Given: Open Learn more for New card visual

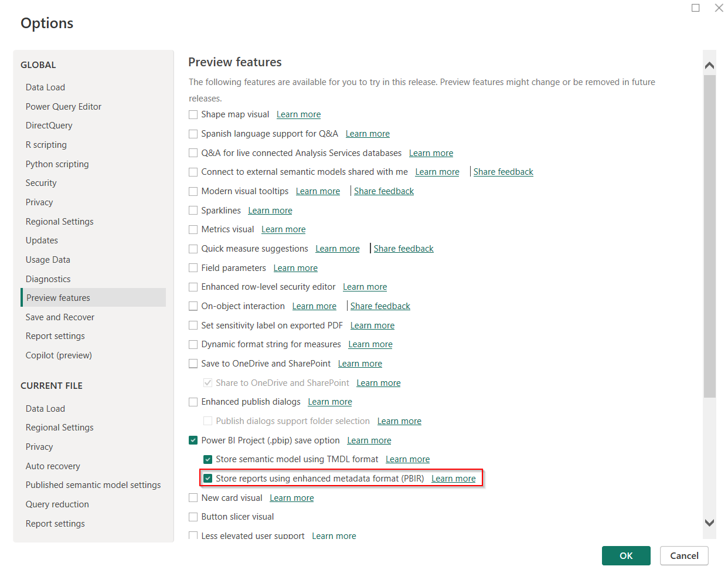Looking at the screenshot, I should coord(292,498).
